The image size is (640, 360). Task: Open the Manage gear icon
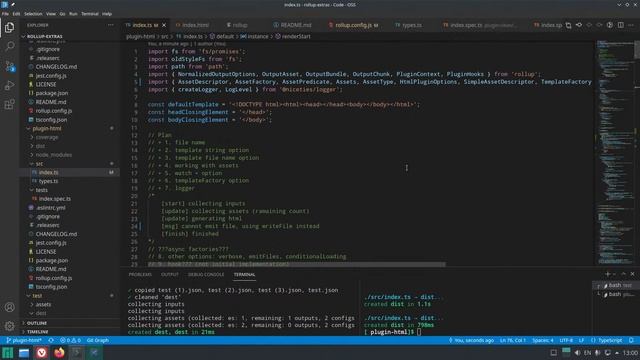[x=9, y=326]
